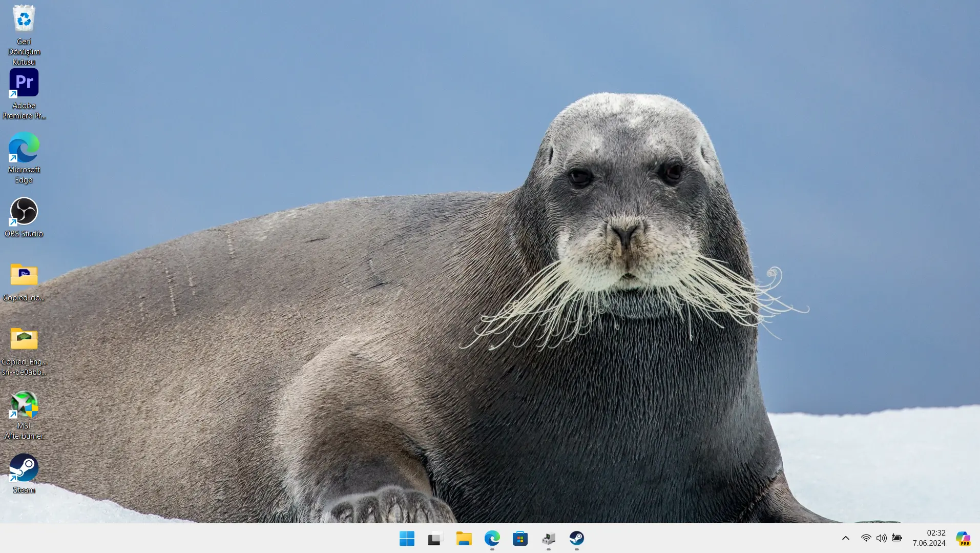Select the Copied_Eng... folder on the desktop
Screen dimensions: 980x553
[x=24, y=352]
